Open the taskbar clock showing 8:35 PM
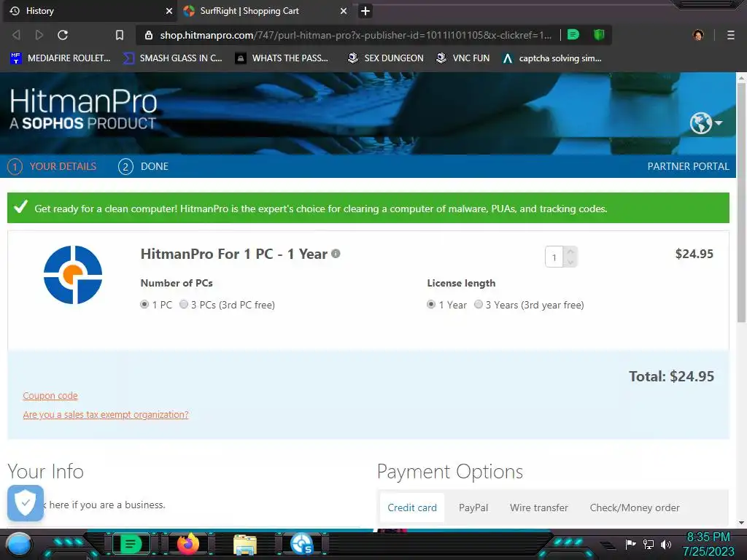This screenshot has width=747, height=560. [708, 544]
